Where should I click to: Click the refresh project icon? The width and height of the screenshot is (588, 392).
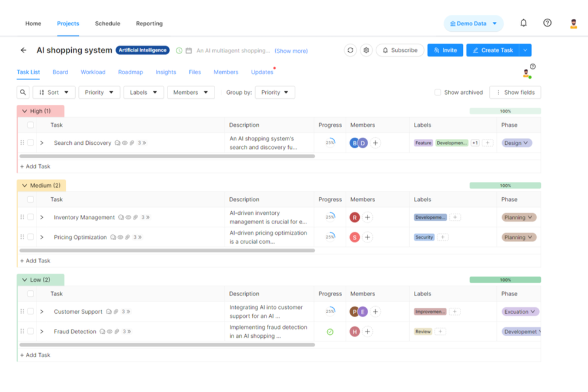(x=350, y=51)
